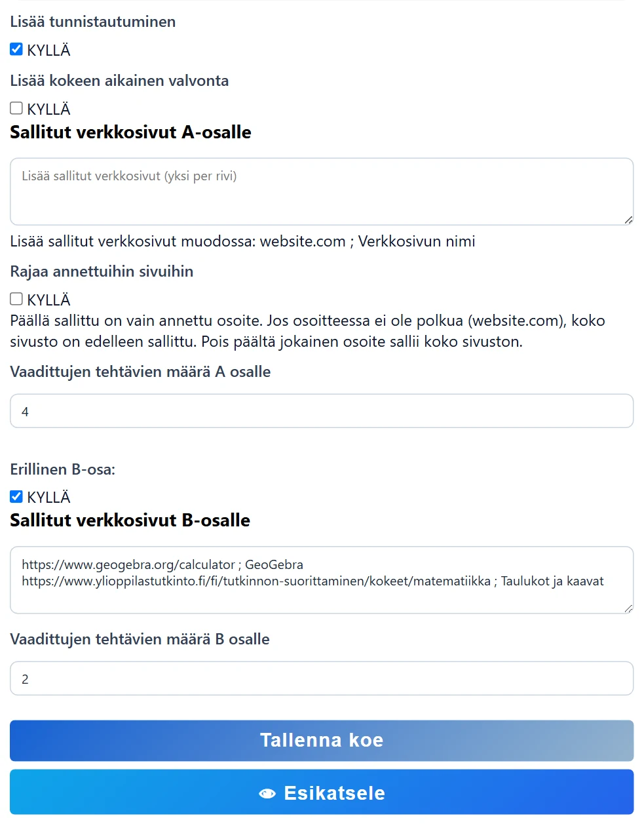Tick KYLLÄ checkbox under Rajaa annettuihin sivuihin

pyautogui.click(x=16, y=299)
